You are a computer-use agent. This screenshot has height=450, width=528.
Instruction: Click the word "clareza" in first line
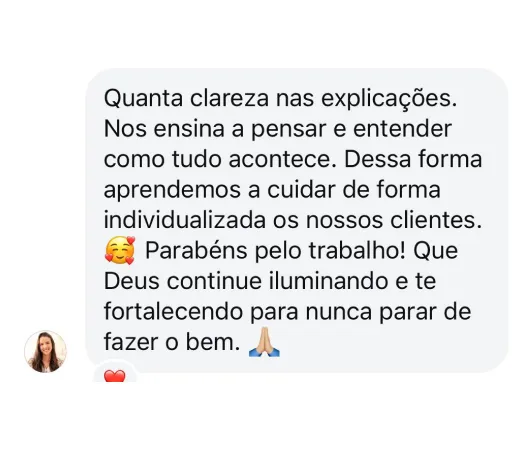230,98
